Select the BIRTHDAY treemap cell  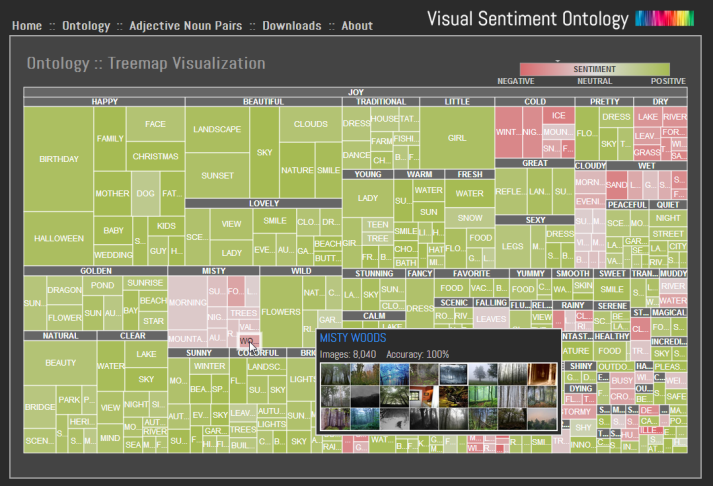[59, 159]
